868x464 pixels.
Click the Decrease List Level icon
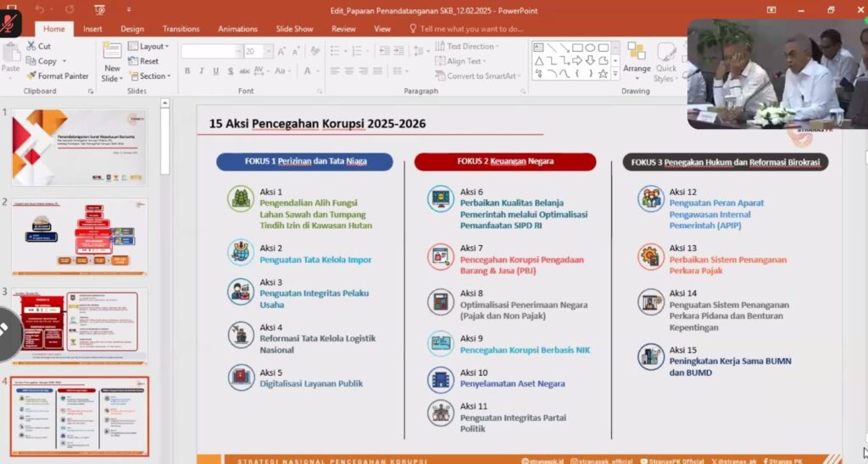click(x=384, y=51)
